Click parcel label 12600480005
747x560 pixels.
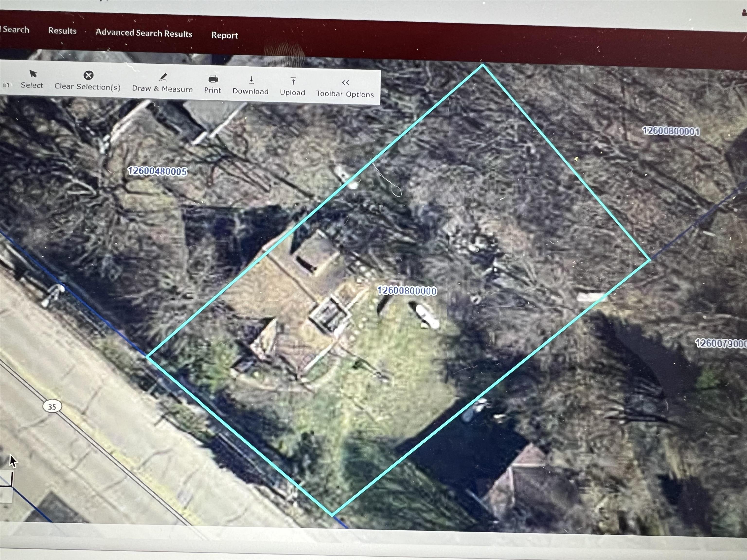[157, 171]
